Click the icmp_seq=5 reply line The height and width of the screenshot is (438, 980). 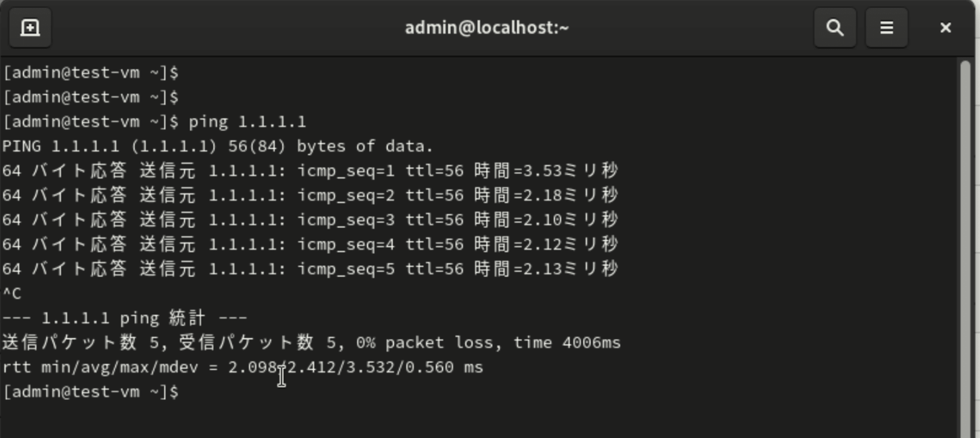(x=310, y=269)
